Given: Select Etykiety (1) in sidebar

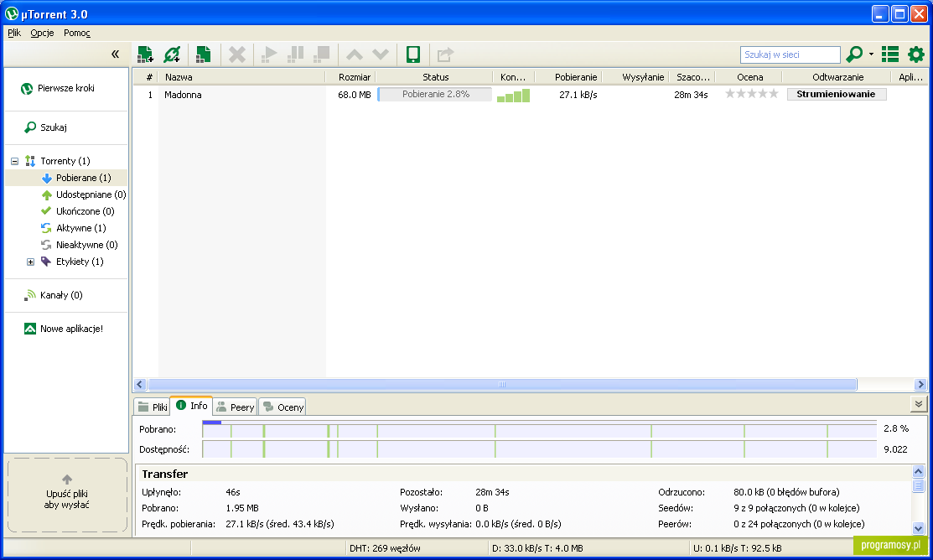Looking at the screenshot, I should (x=79, y=262).
